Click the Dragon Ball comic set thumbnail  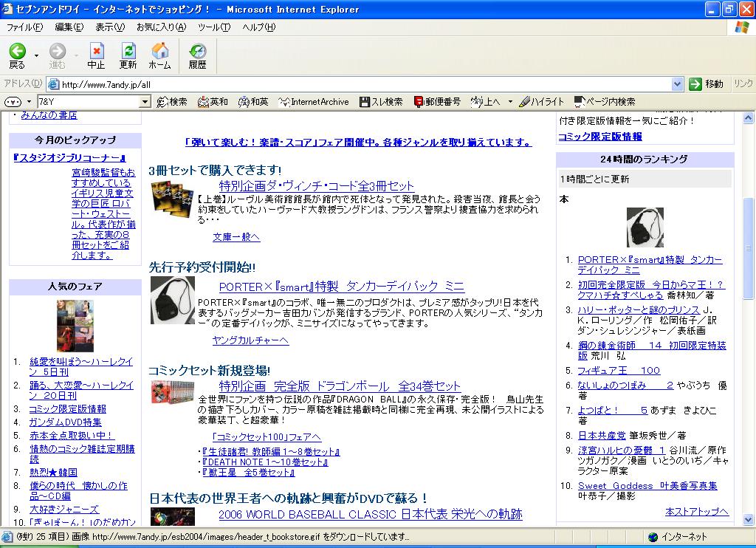point(173,391)
